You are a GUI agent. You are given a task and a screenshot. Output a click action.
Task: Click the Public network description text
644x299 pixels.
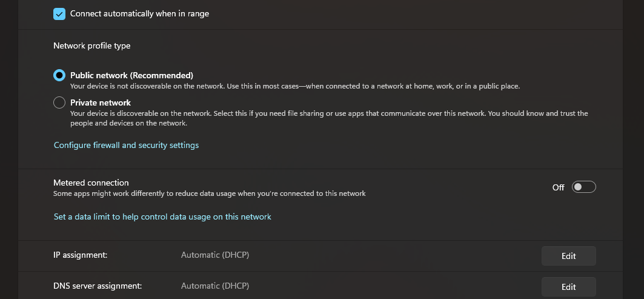point(294,86)
